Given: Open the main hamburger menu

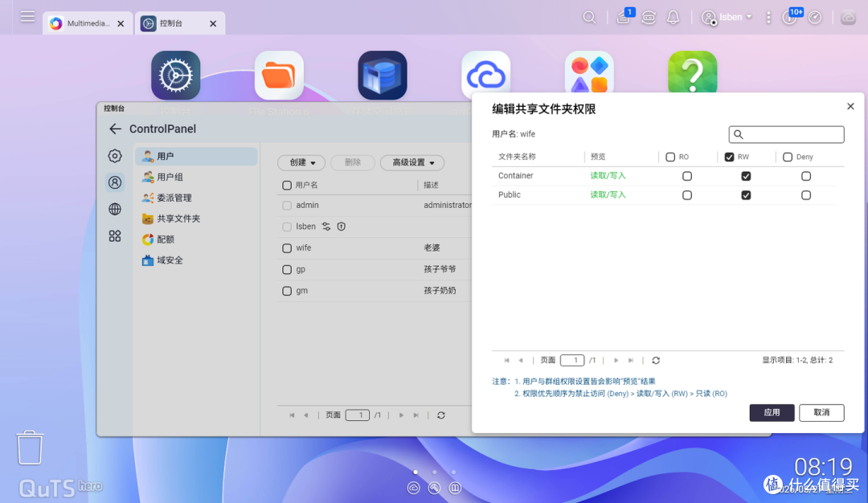Looking at the screenshot, I should click(x=27, y=17).
